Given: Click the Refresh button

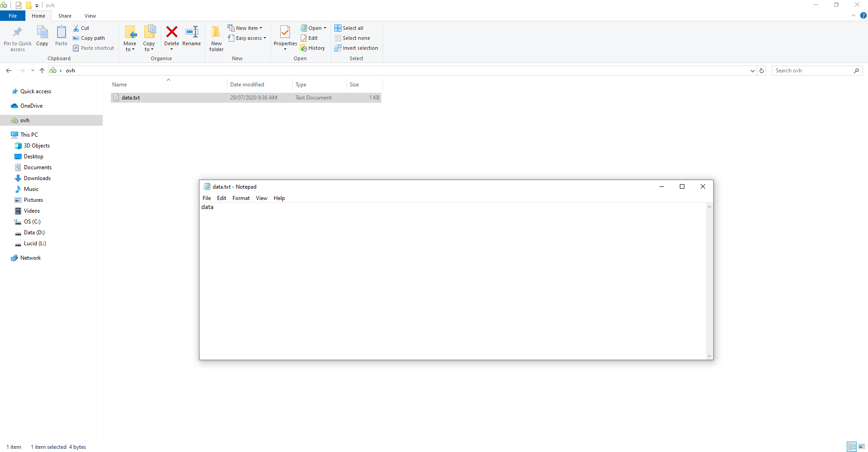Looking at the screenshot, I should [x=762, y=71].
